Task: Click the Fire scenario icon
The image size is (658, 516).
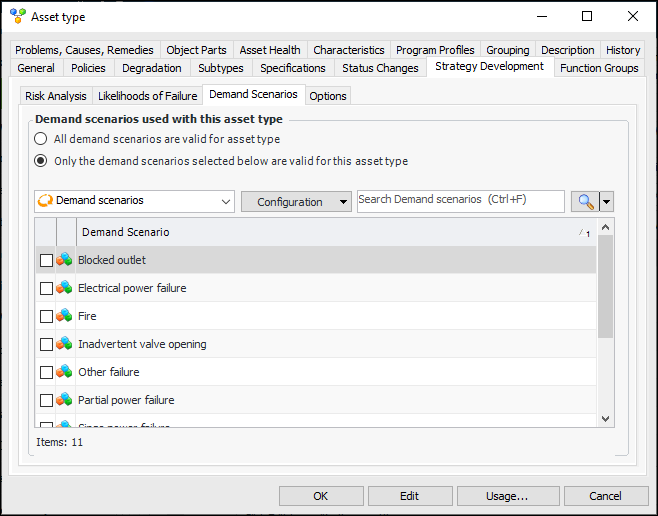Action: tap(64, 316)
